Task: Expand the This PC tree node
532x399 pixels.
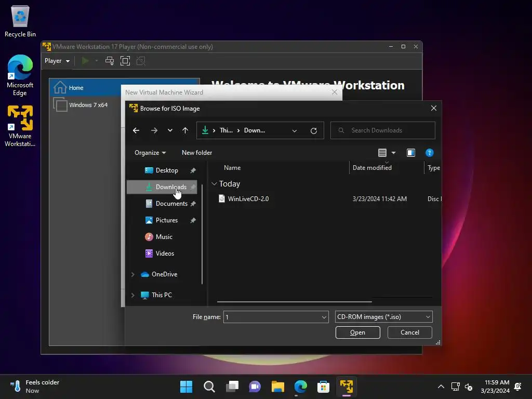Action: tap(133, 295)
